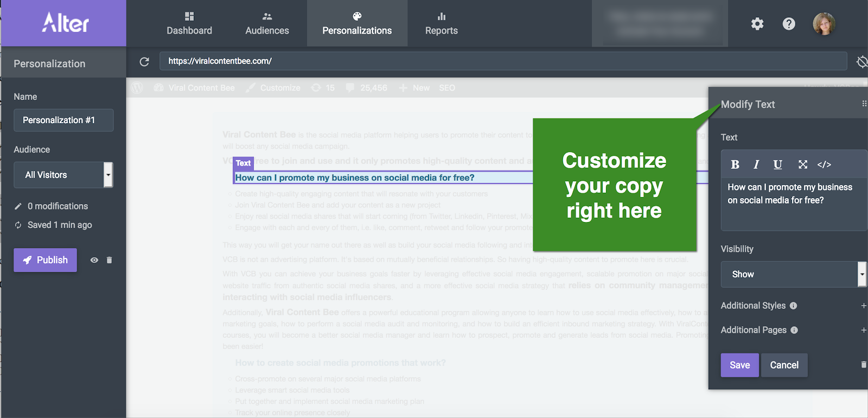Open the Visibility Show dropdown
The height and width of the screenshot is (418, 868).
click(x=792, y=274)
